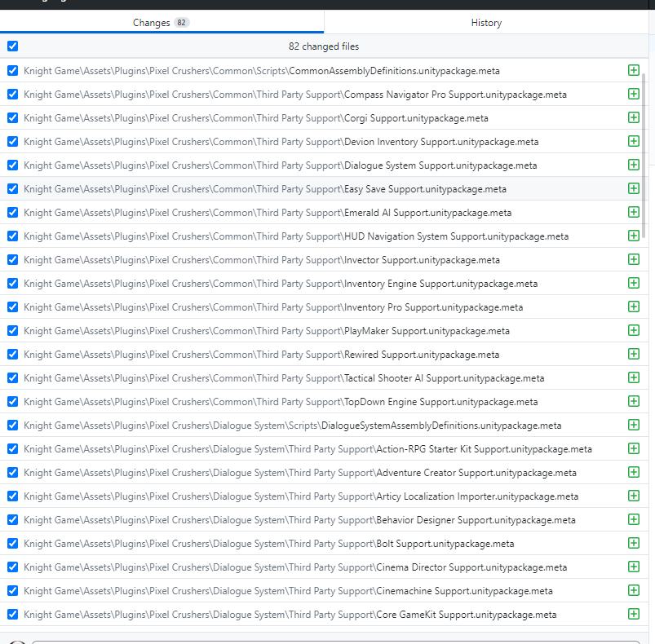Click added-file icon for HUD Navigation System row

[634, 236]
